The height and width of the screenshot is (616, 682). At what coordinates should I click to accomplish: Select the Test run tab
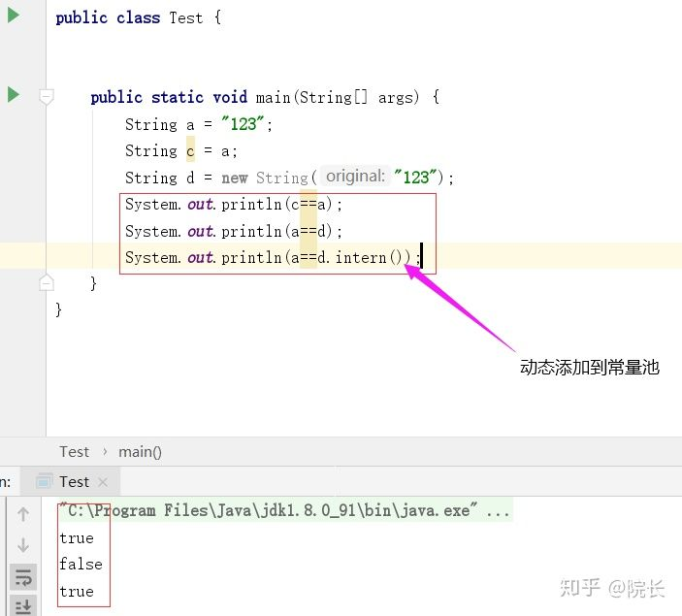click(x=74, y=482)
